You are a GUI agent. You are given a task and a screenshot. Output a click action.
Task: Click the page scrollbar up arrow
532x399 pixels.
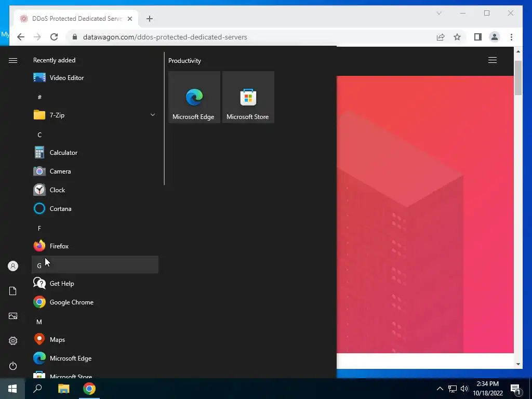click(518, 51)
